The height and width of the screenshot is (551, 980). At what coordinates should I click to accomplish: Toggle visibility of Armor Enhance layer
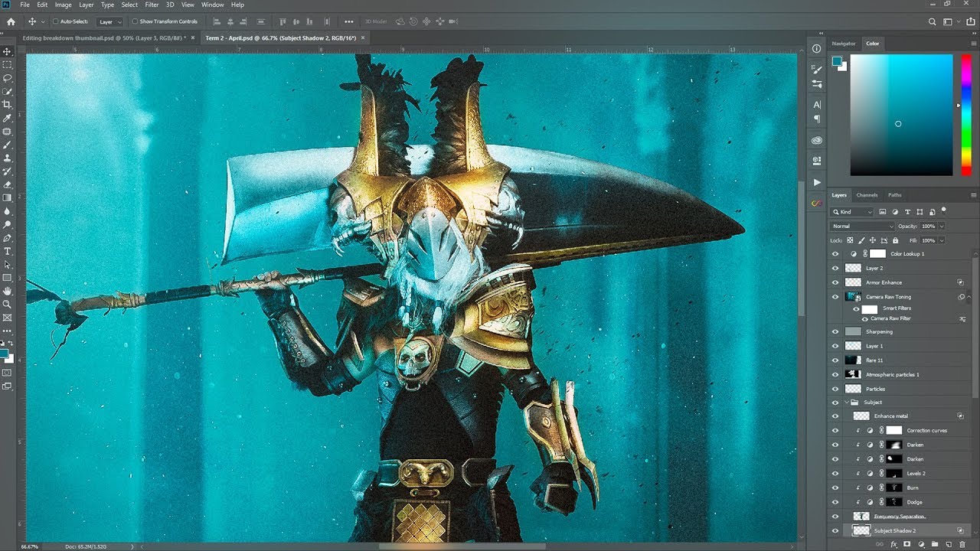point(835,282)
